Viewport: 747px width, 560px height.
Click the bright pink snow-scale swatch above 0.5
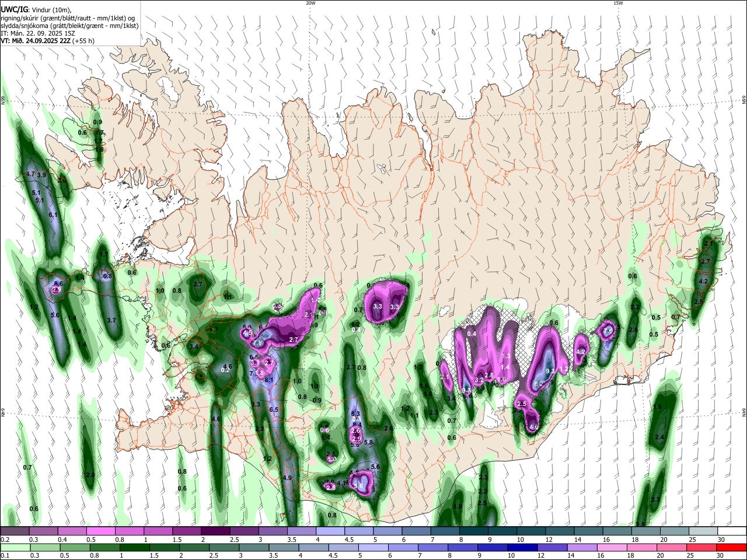pos(100,531)
